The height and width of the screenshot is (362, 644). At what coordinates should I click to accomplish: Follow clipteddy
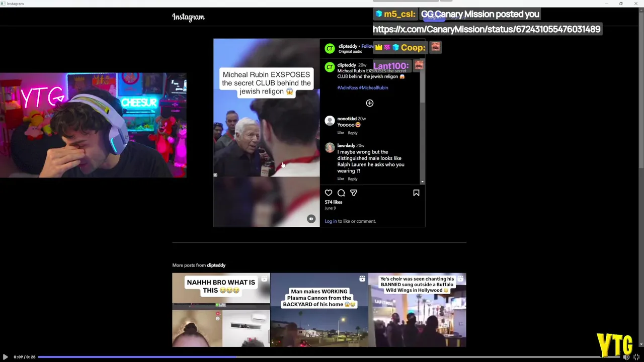click(x=367, y=46)
